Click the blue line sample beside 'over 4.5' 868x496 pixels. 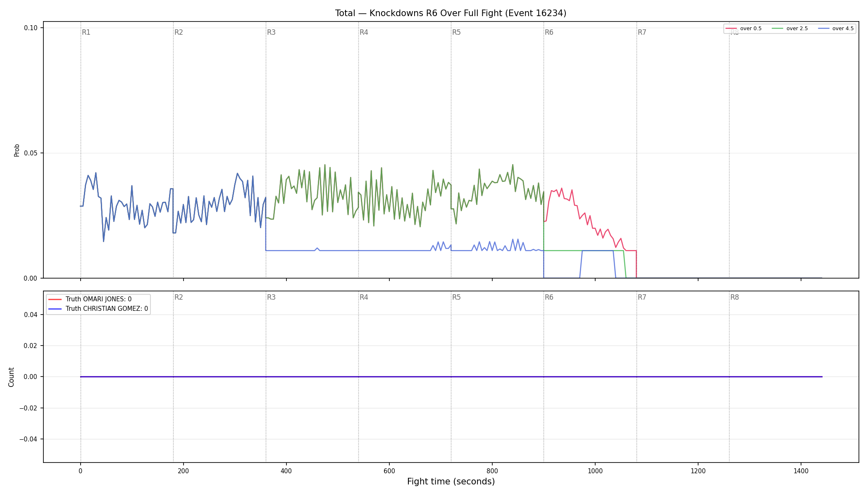point(823,29)
